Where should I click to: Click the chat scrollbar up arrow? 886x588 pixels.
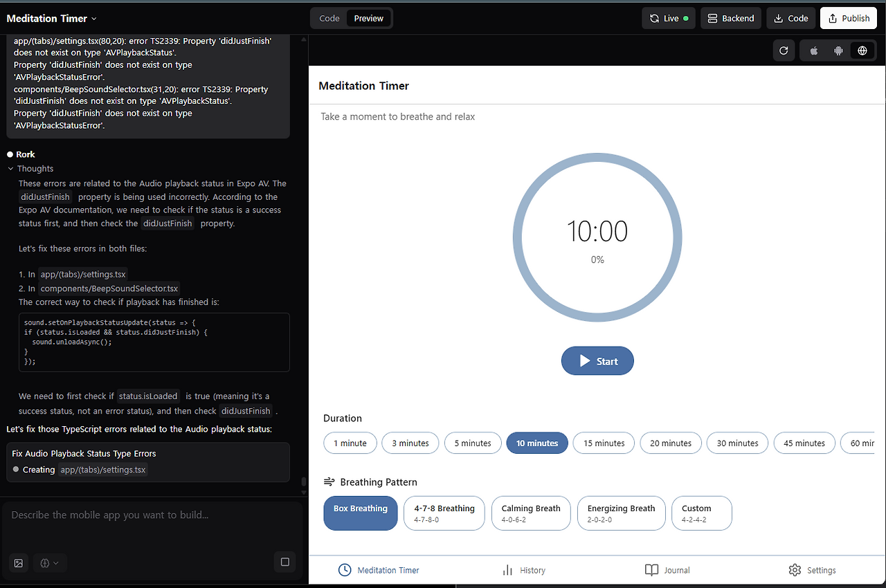pos(303,39)
